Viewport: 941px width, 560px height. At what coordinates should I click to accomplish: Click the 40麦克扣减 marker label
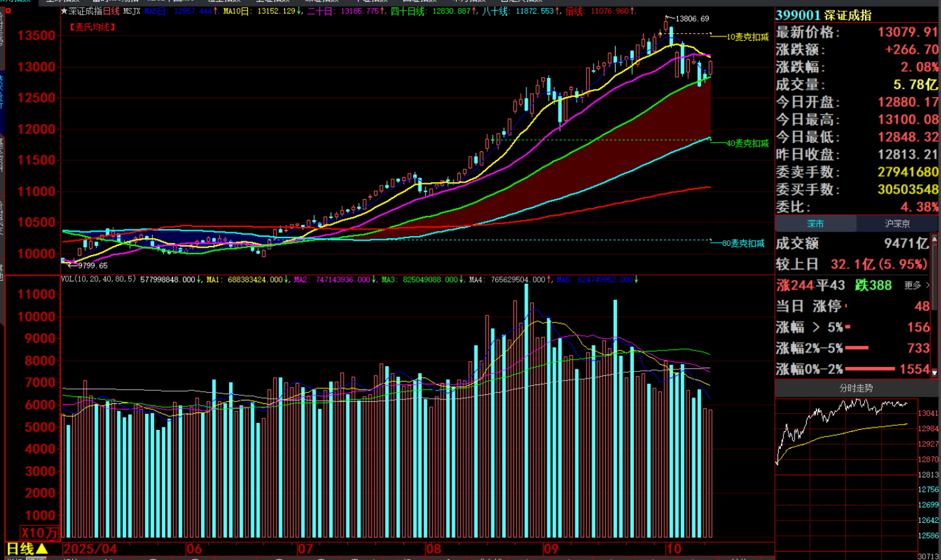pyautogui.click(x=747, y=143)
